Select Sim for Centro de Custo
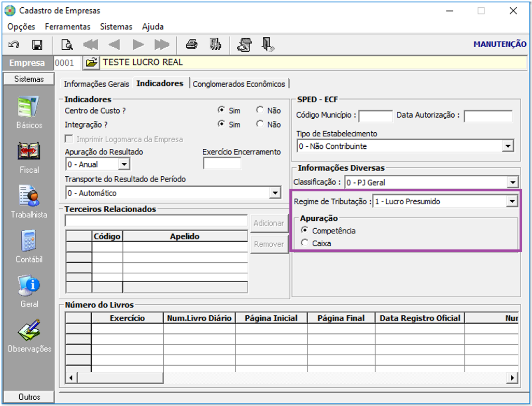Viewport: 532px width, 406px height. tap(221, 110)
